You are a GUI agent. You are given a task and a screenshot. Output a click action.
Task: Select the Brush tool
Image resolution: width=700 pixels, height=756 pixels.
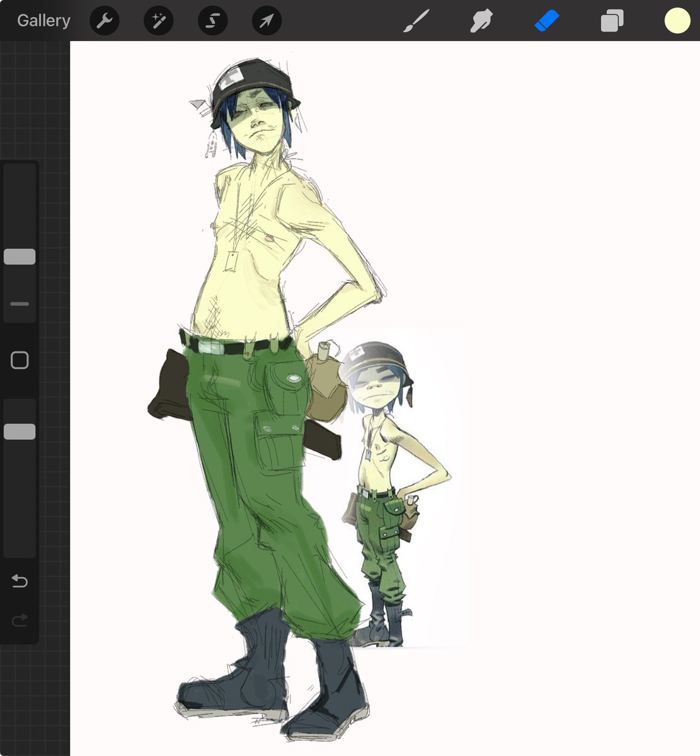click(x=416, y=21)
